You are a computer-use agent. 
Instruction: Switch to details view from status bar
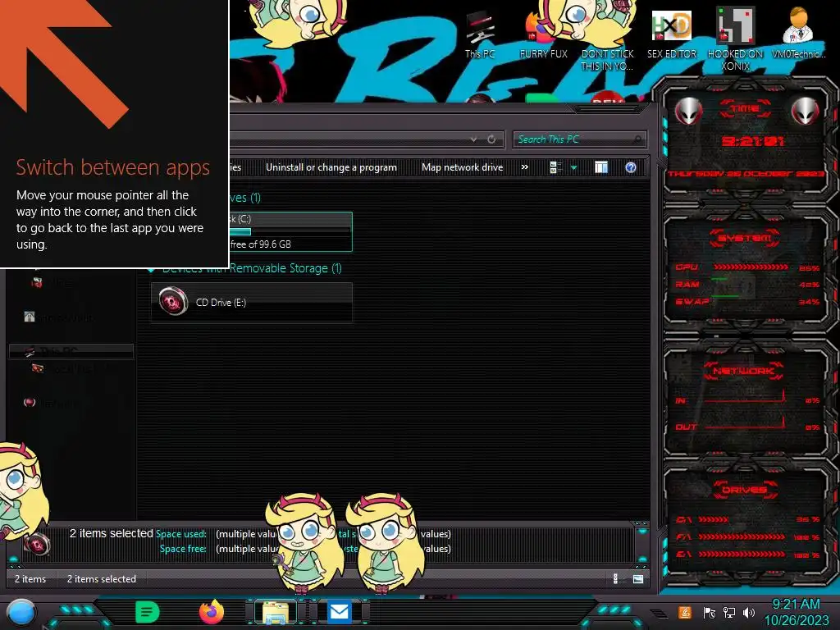click(x=615, y=578)
